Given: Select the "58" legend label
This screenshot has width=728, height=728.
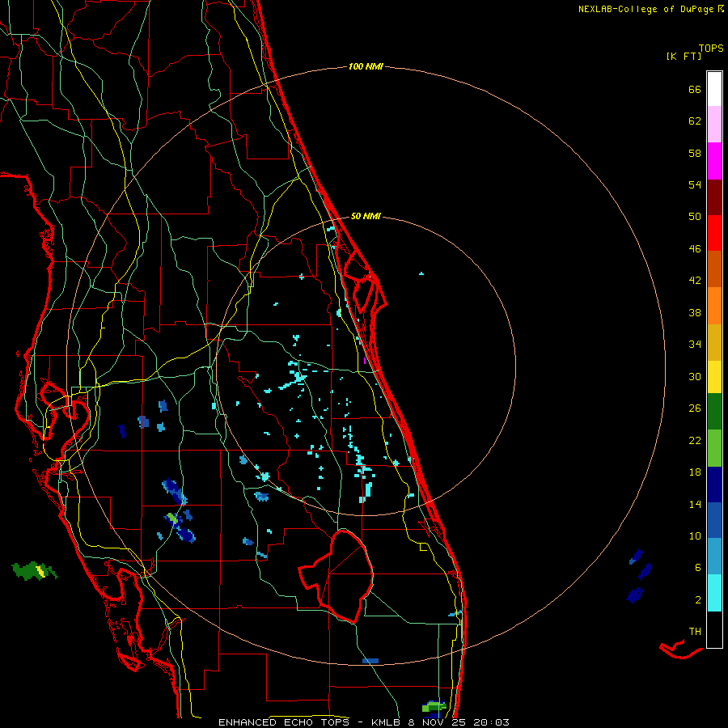Looking at the screenshot, I should point(695,153).
